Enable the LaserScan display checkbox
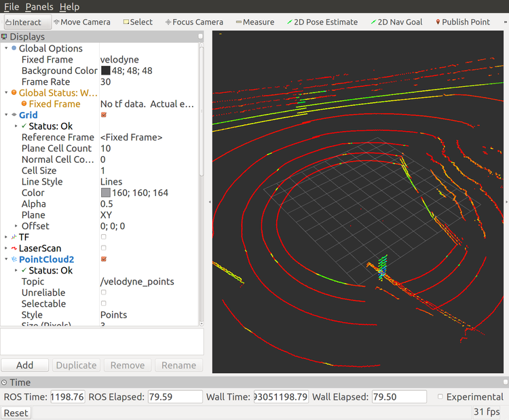The height and width of the screenshot is (420, 509). [x=104, y=248]
